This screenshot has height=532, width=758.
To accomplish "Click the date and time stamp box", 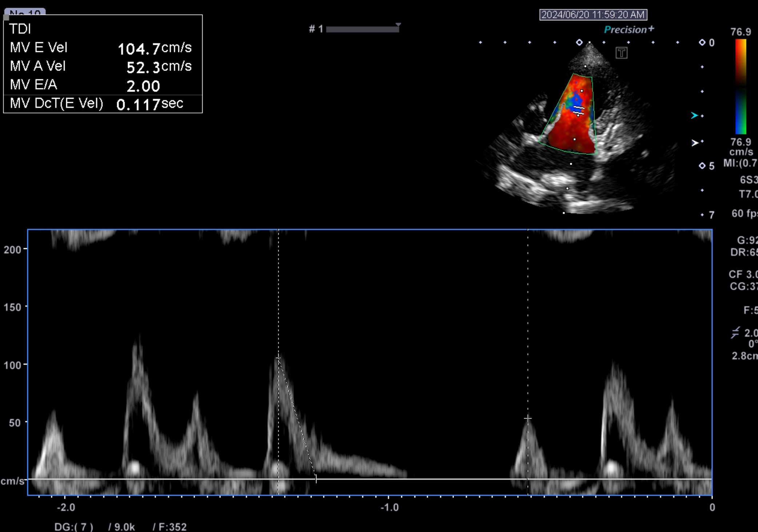I will click(593, 15).
